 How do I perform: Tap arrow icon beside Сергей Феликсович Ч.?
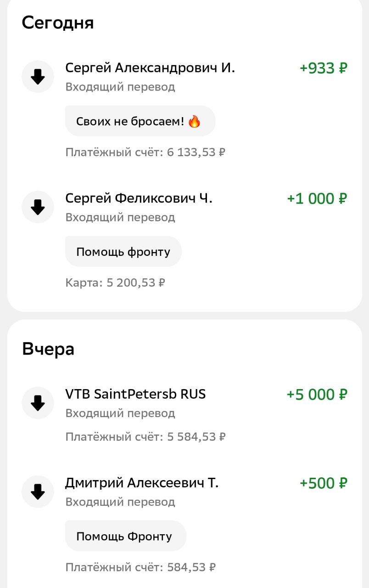coord(38,207)
